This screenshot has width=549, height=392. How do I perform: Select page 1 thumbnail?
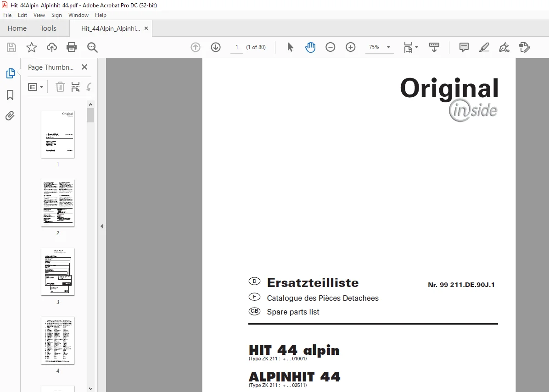[x=58, y=134]
